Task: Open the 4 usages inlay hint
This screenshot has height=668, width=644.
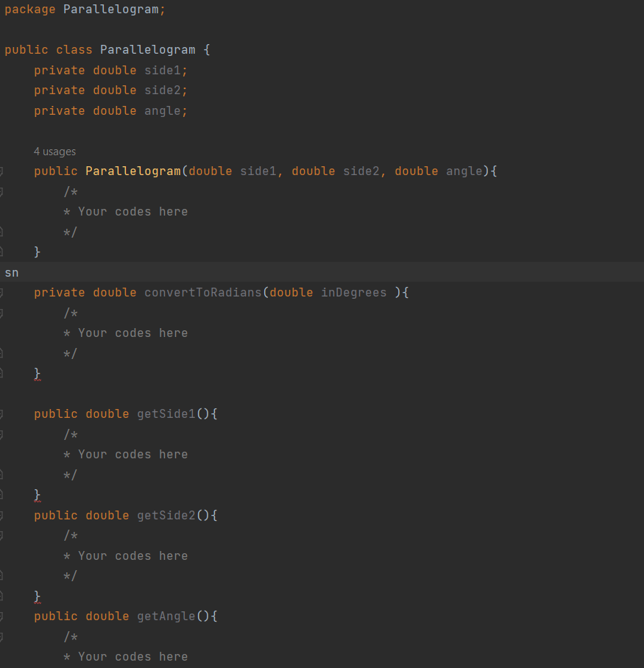Action: pos(54,152)
